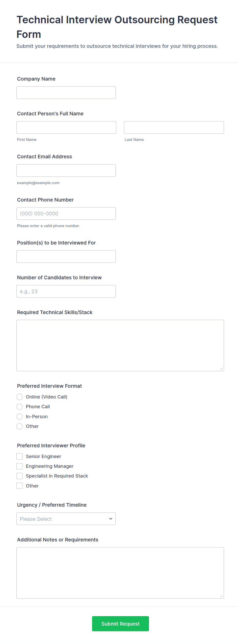Click the green Submit Request button
Image resolution: width=238 pixels, height=644 pixels.
[120, 624]
